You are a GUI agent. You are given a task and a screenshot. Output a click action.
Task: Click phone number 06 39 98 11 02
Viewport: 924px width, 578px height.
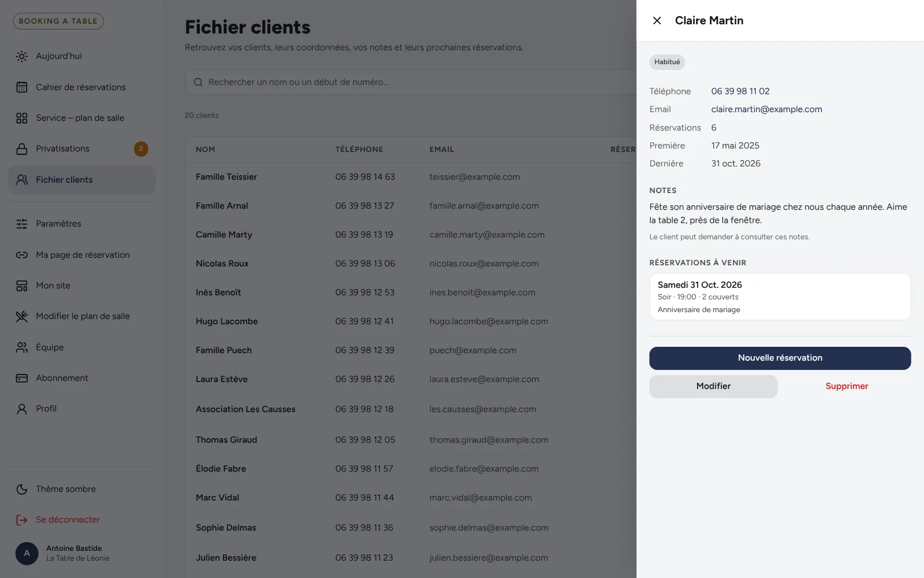point(740,91)
